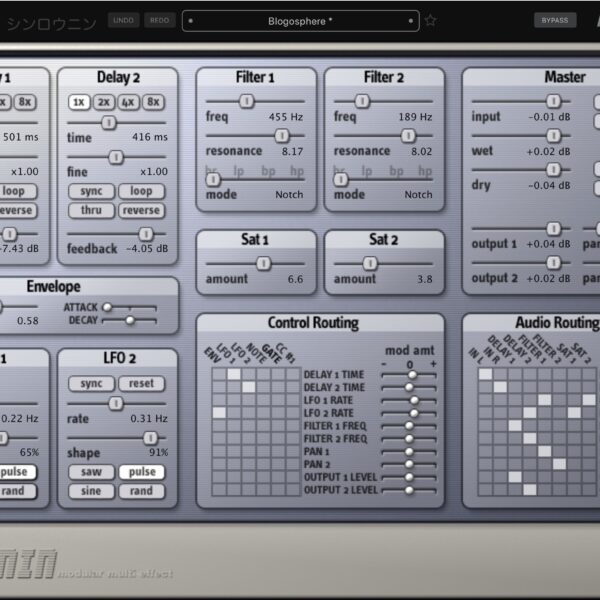The height and width of the screenshot is (600, 600).
Task: Click Filter 1 resonance slider handle
Action: [282, 135]
